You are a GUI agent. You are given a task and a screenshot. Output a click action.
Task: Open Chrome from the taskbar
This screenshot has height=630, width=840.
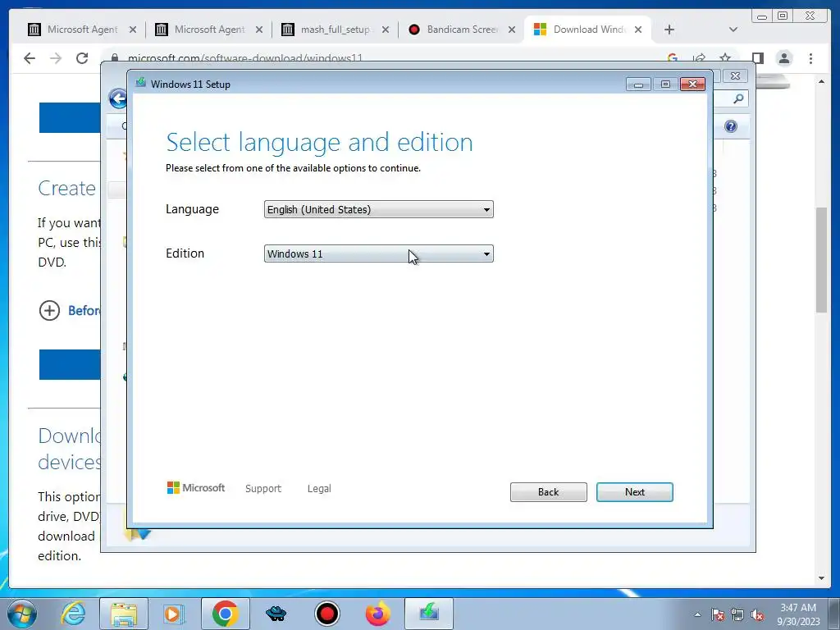point(225,614)
